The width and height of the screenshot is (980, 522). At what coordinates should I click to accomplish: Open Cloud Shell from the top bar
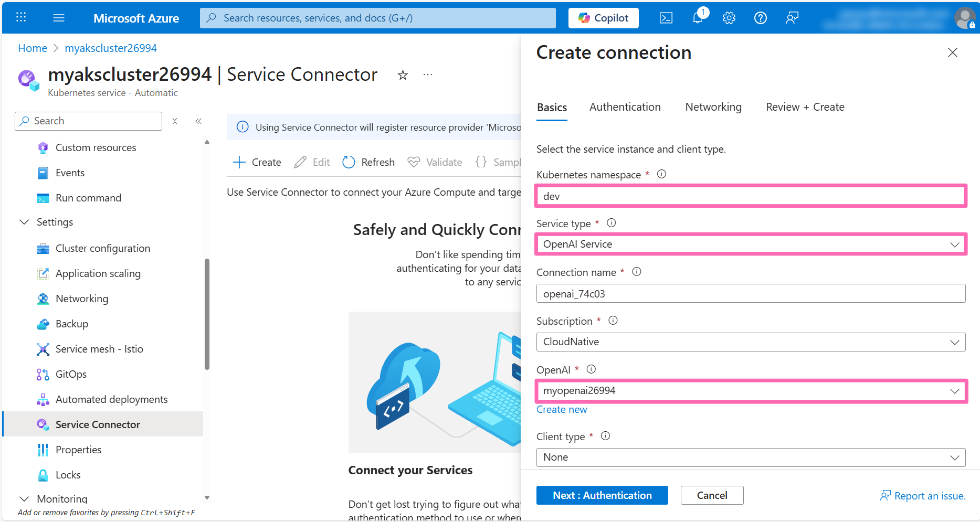[x=666, y=18]
